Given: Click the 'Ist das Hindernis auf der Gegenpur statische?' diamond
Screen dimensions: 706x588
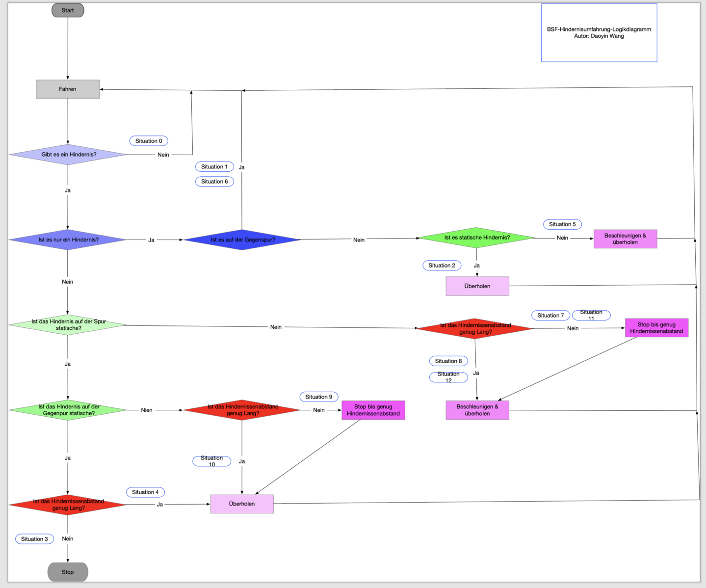Looking at the screenshot, I should pyautogui.click(x=68, y=410).
